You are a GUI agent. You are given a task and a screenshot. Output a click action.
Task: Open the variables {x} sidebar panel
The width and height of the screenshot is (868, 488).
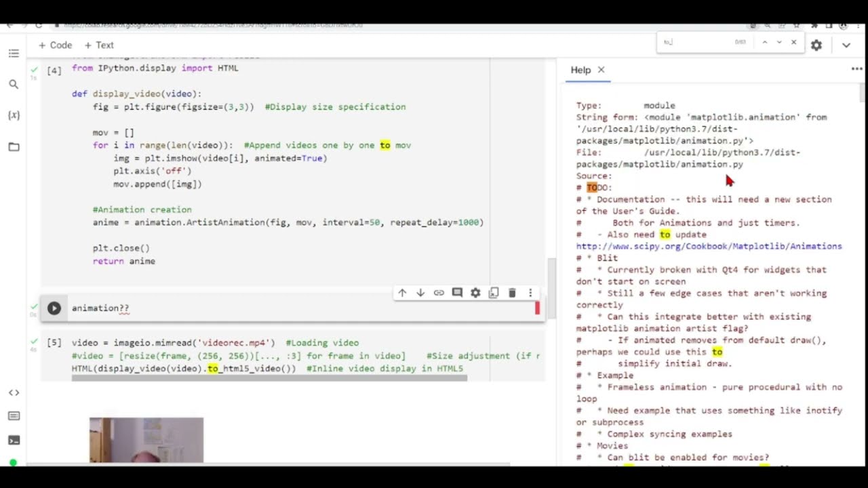coord(14,115)
